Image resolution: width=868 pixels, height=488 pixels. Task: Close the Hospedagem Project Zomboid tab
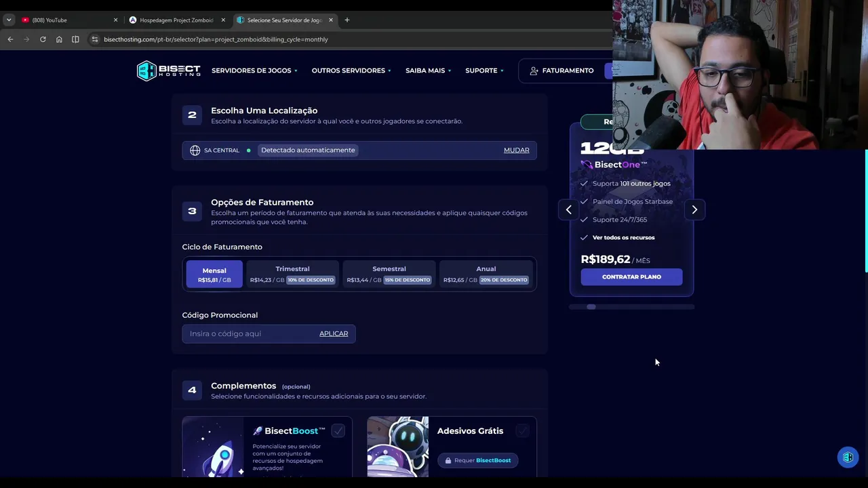pyautogui.click(x=223, y=20)
